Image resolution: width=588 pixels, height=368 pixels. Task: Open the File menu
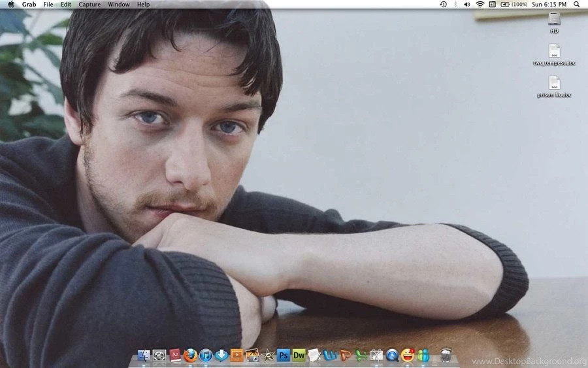[48, 5]
